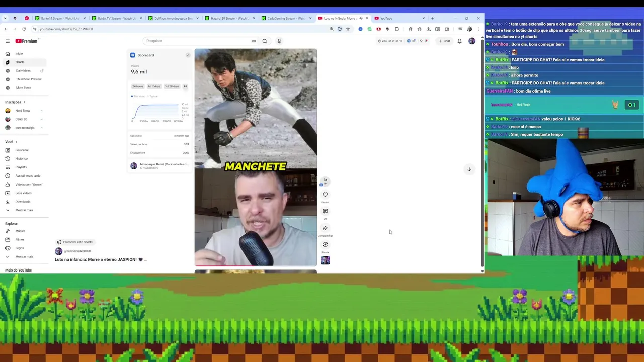The height and width of the screenshot is (362, 644).
Task: Focus the Pesquisar search field
Action: coord(197,41)
